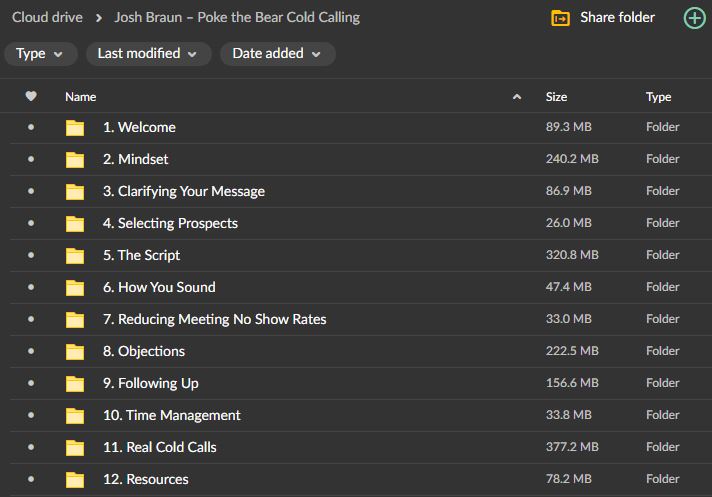Select the 9. Following Up name
The width and height of the screenshot is (712, 497).
click(151, 384)
